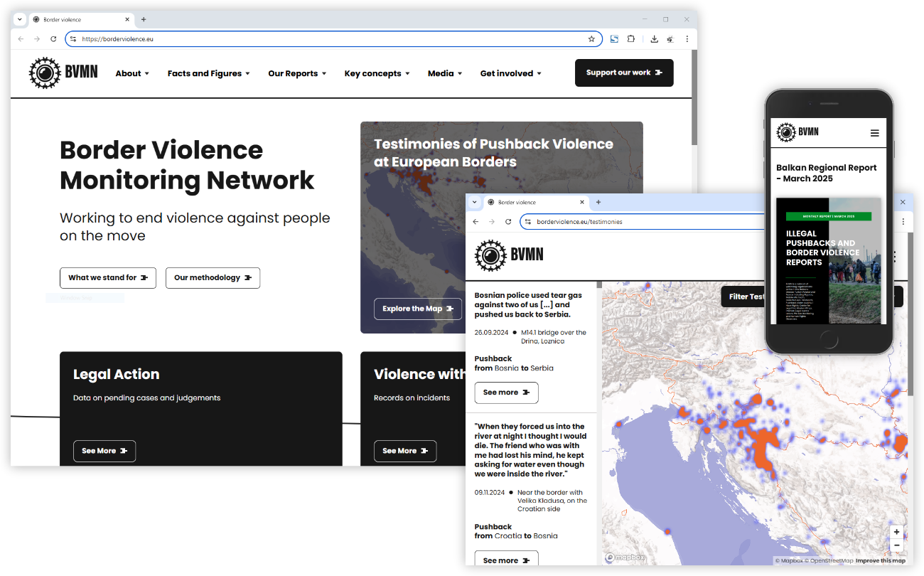Open the Balkan Regional Report March 2025 heading
The height and width of the screenshot is (576, 924).
pos(827,173)
